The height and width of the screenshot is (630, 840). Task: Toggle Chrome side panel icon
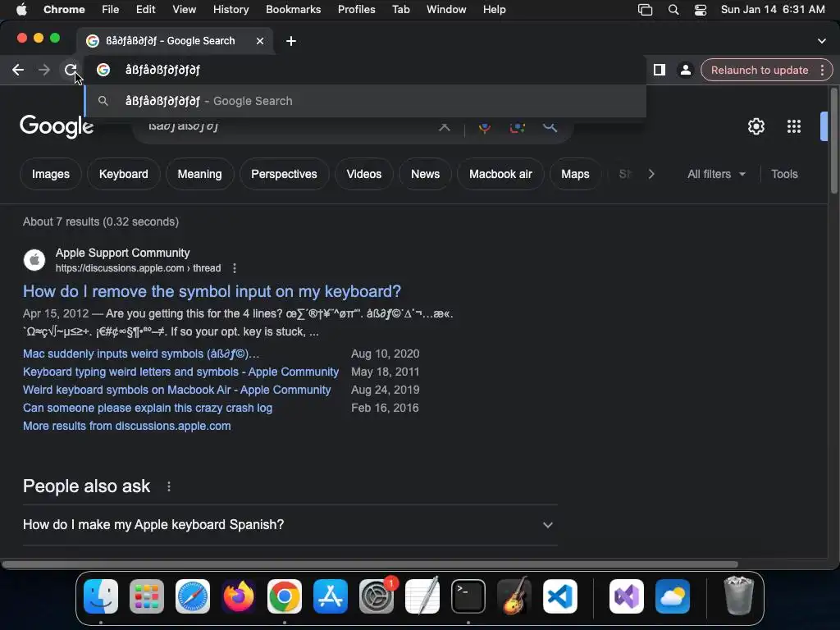[660, 70]
